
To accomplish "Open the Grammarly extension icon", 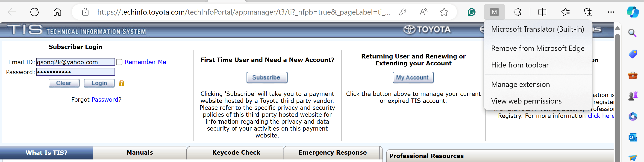I will [x=471, y=12].
